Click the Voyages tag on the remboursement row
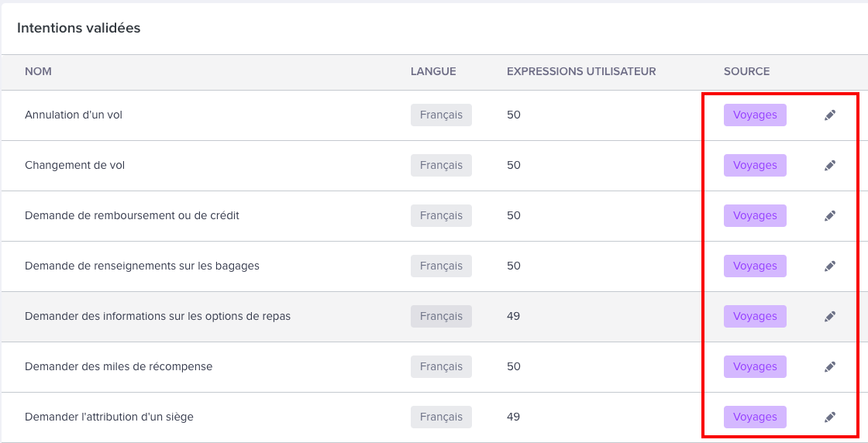 click(x=755, y=216)
